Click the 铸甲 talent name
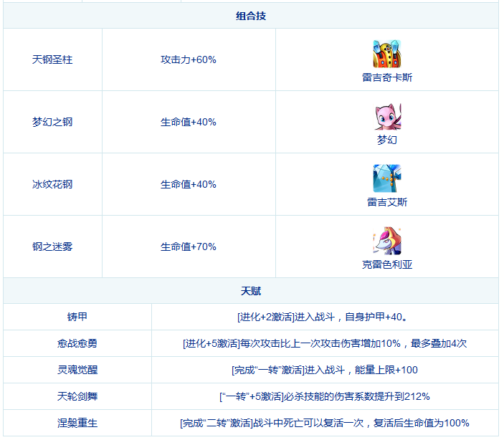Image resolution: width=504 pixels, height=440 pixels. point(77,317)
